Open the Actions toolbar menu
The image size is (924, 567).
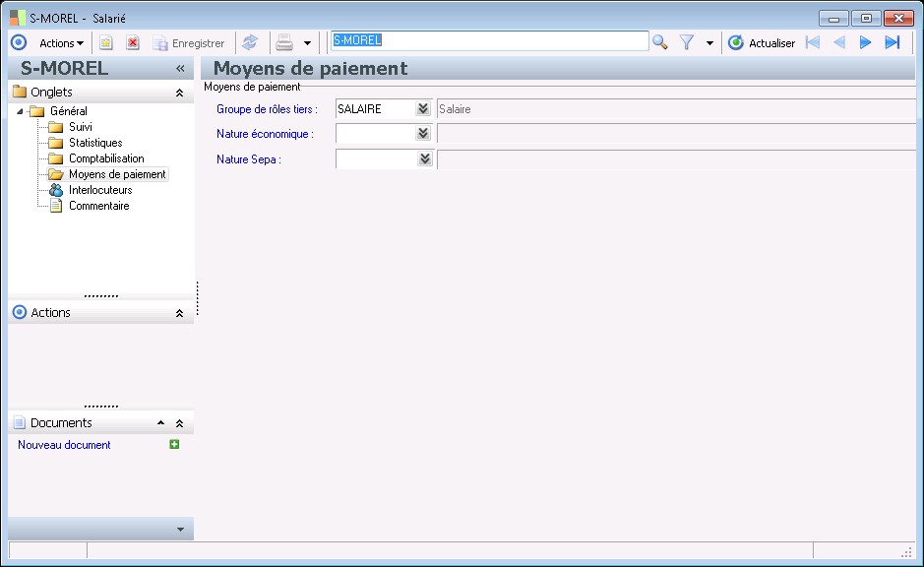click(61, 43)
